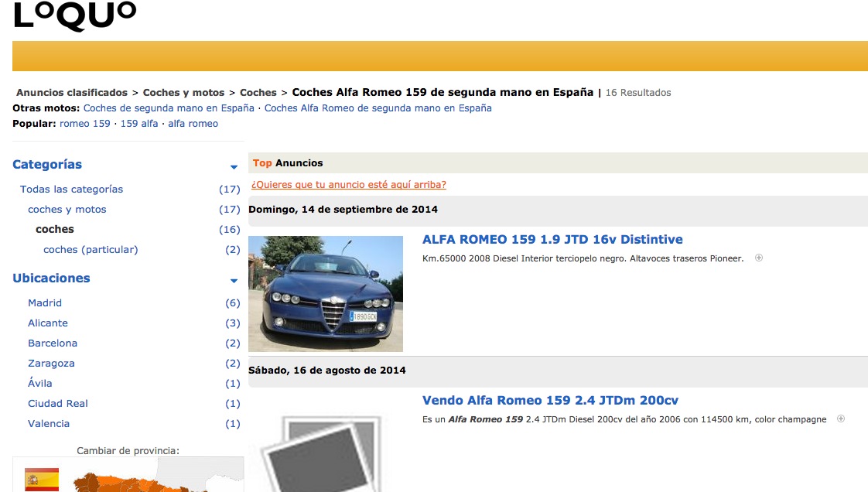Screen dimensions: 868x492
Task: Open popular search 'romeo 159'
Action: click(85, 124)
